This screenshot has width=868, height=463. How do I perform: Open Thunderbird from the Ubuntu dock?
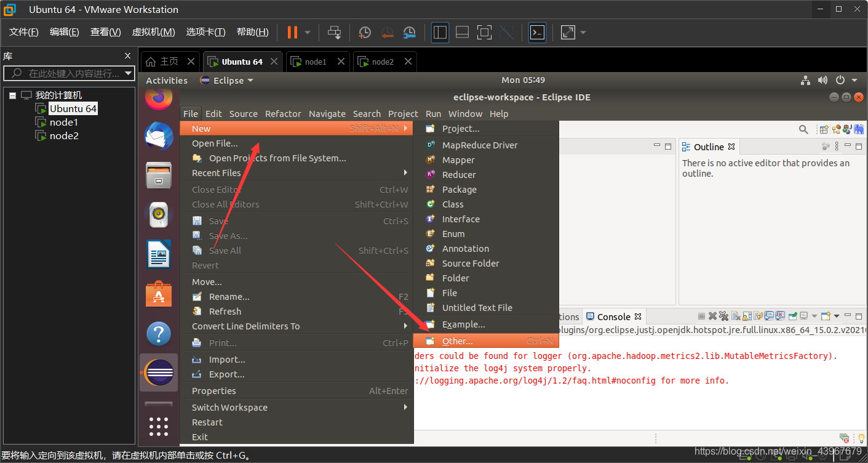(x=159, y=135)
